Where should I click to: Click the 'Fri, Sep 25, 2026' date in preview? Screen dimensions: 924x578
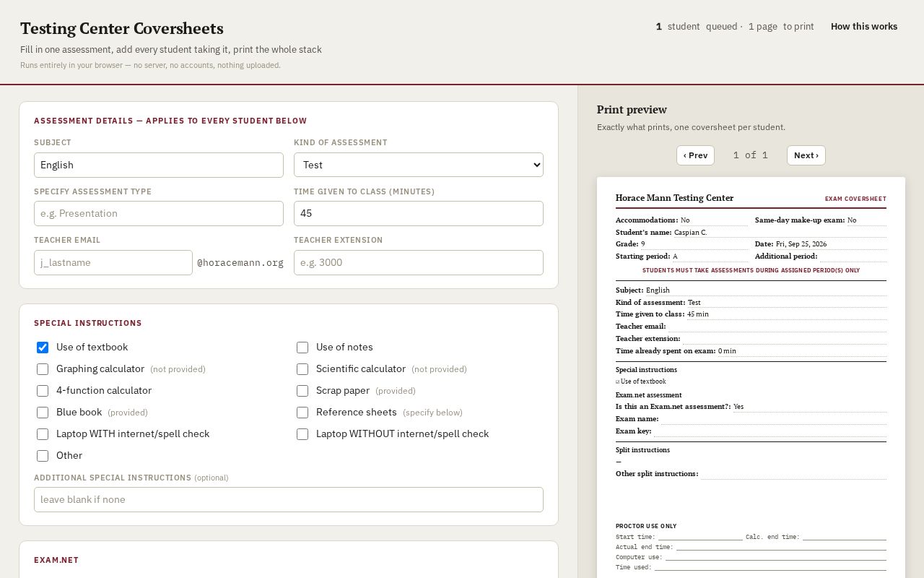click(x=801, y=244)
